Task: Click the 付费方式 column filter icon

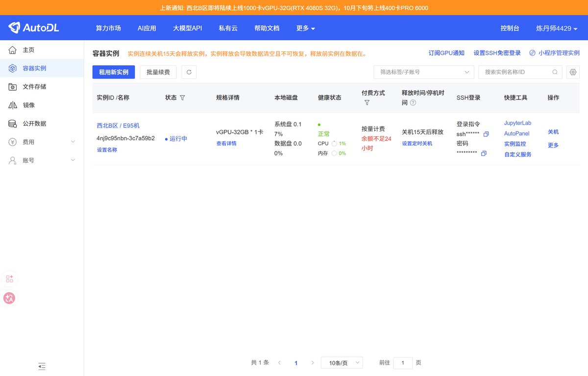Action: click(x=367, y=102)
